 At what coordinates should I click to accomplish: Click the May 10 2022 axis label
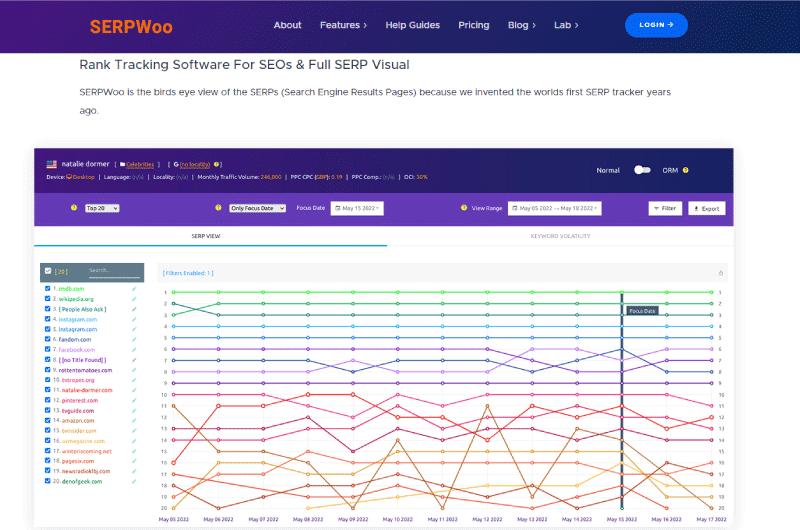398,519
